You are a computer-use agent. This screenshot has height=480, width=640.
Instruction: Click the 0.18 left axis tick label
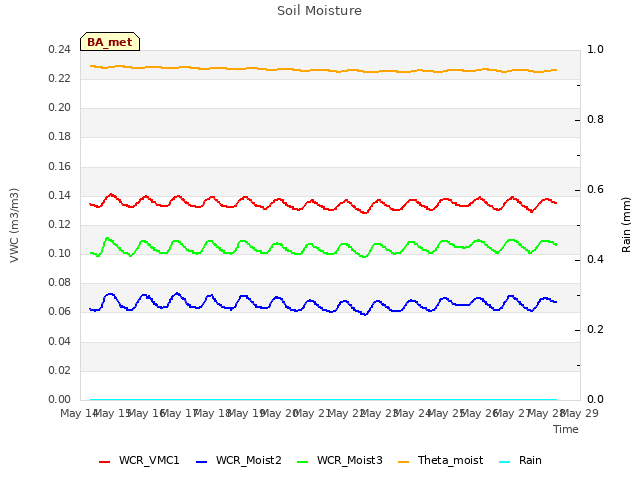point(59,136)
